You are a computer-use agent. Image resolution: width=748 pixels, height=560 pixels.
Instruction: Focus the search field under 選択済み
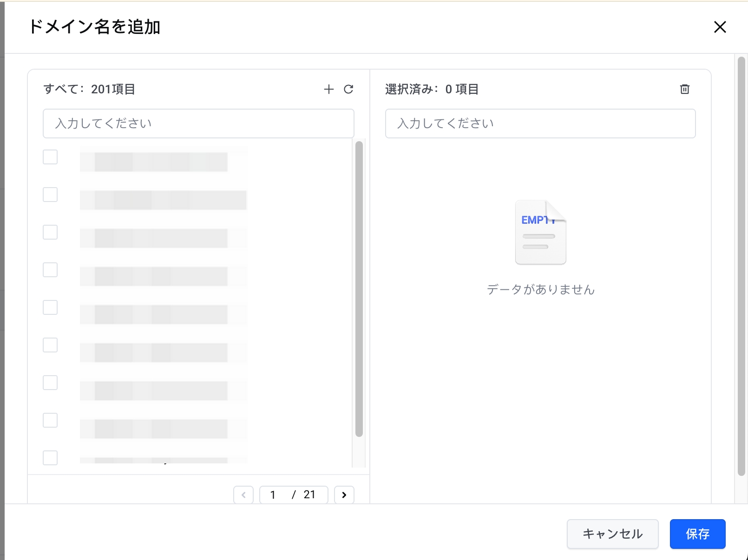pos(540,124)
